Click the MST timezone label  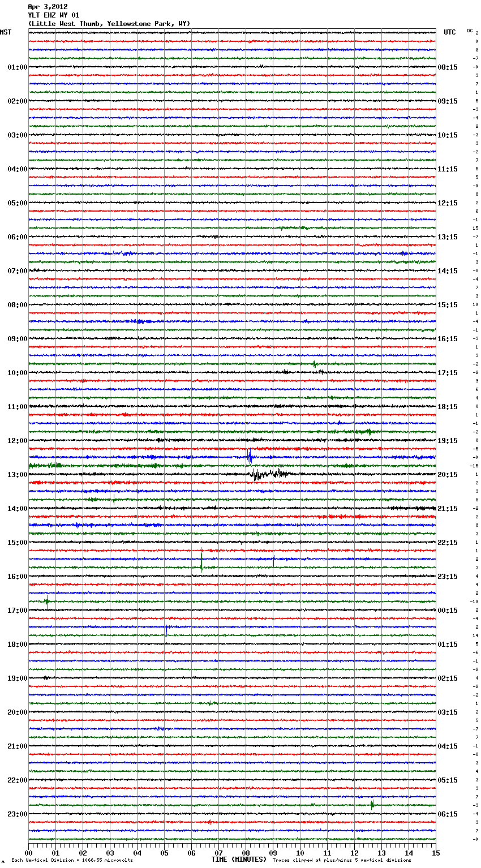point(6,32)
